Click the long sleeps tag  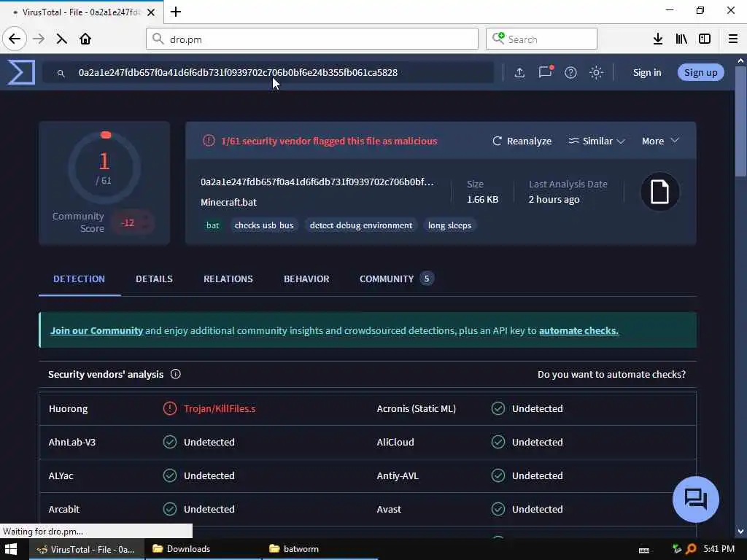point(449,225)
